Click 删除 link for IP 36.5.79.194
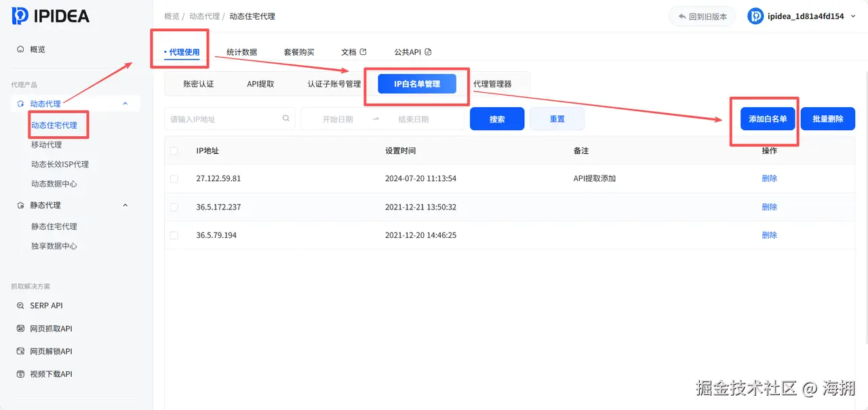 click(769, 234)
